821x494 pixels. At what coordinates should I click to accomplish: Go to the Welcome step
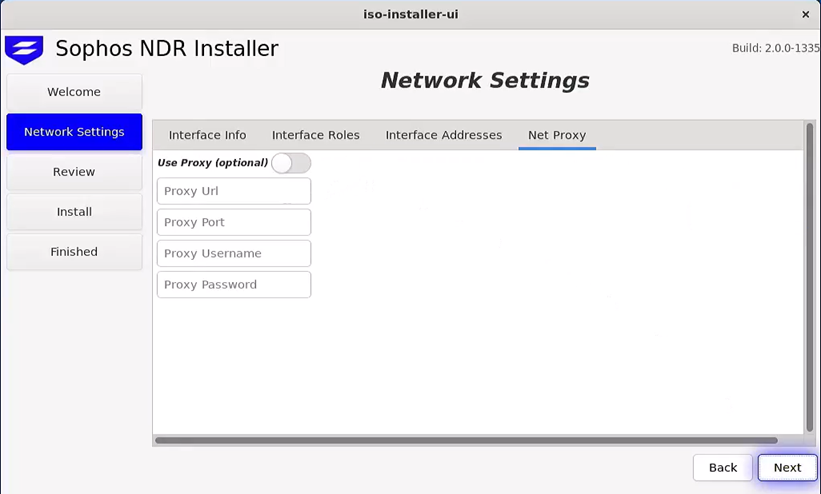[74, 92]
